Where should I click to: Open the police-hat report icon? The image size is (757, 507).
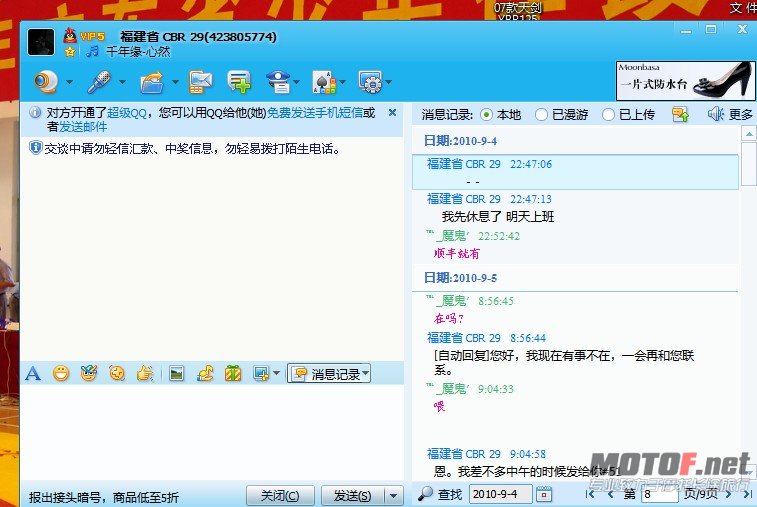pos(279,82)
